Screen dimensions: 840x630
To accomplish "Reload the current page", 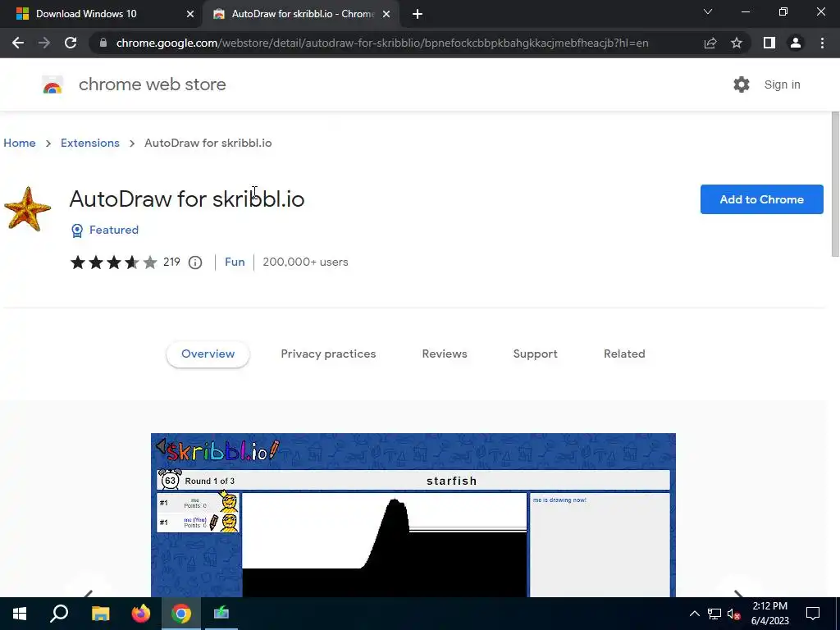I will [x=71, y=43].
